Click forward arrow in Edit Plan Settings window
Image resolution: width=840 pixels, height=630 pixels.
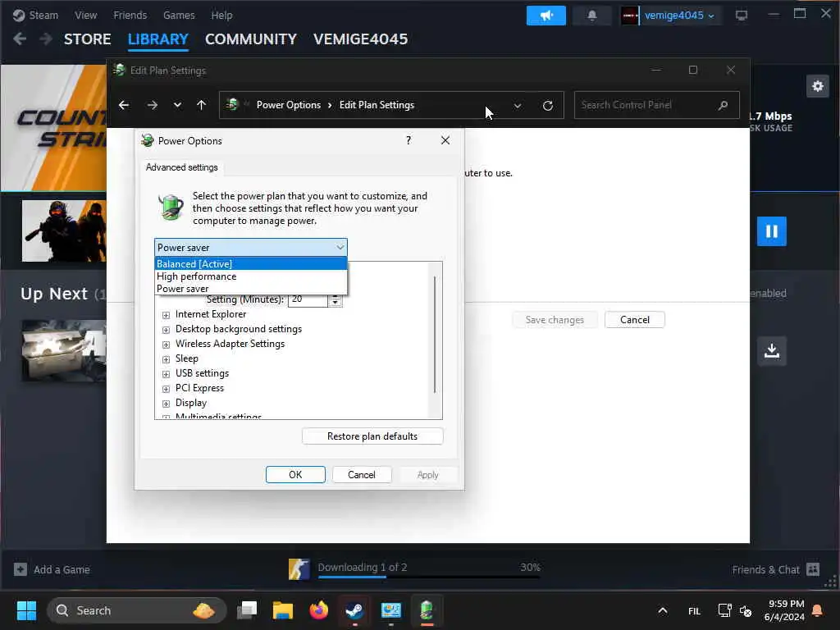click(152, 105)
